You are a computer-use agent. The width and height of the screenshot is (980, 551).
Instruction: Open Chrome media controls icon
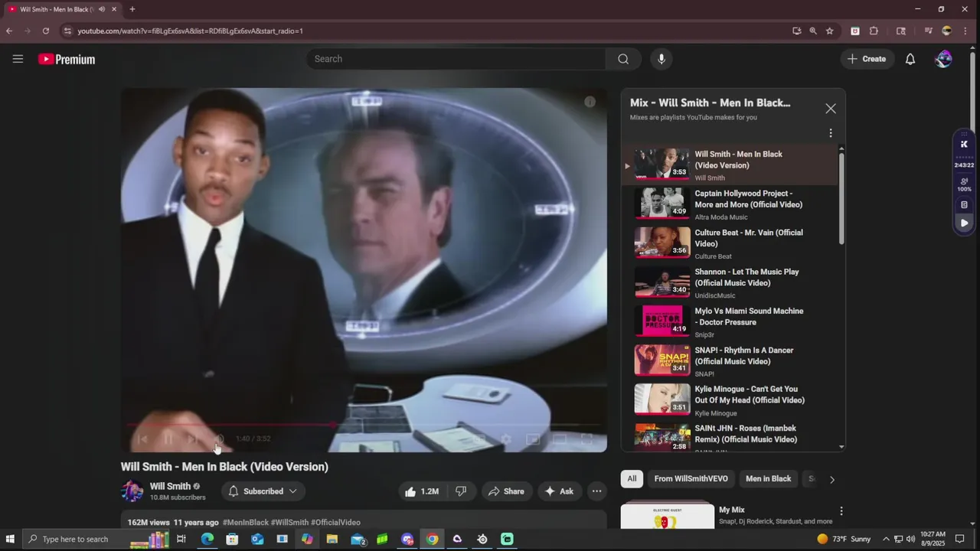tap(928, 31)
